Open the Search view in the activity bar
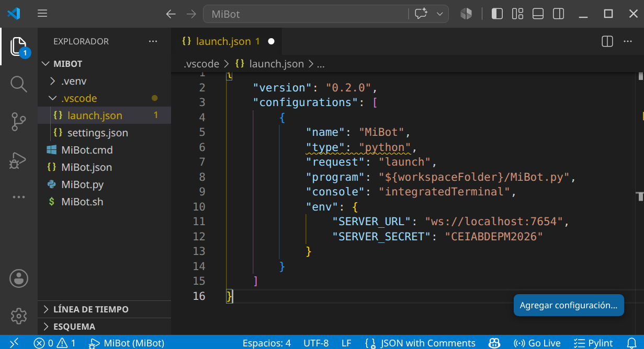This screenshot has width=644, height=349. 19,84
